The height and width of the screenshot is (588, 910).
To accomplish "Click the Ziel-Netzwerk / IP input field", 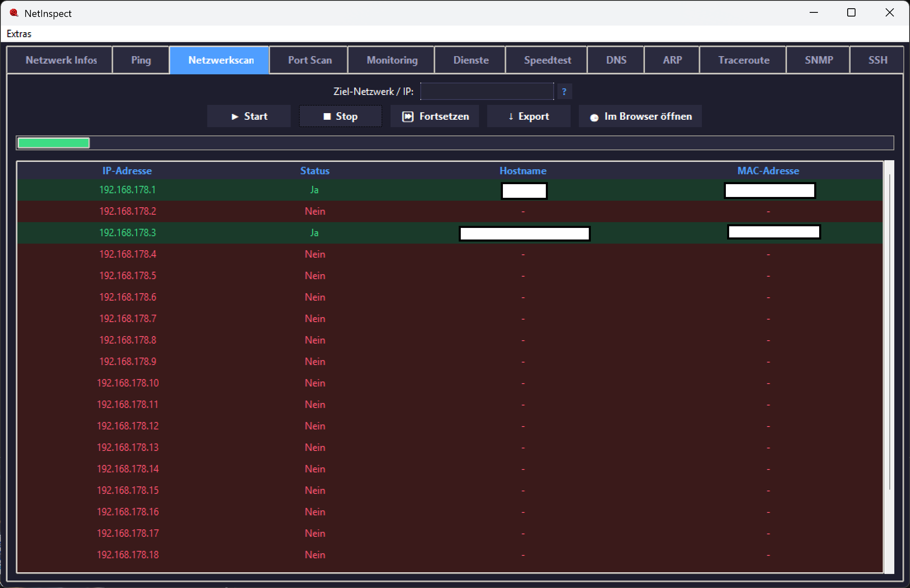I will point(487,91).
